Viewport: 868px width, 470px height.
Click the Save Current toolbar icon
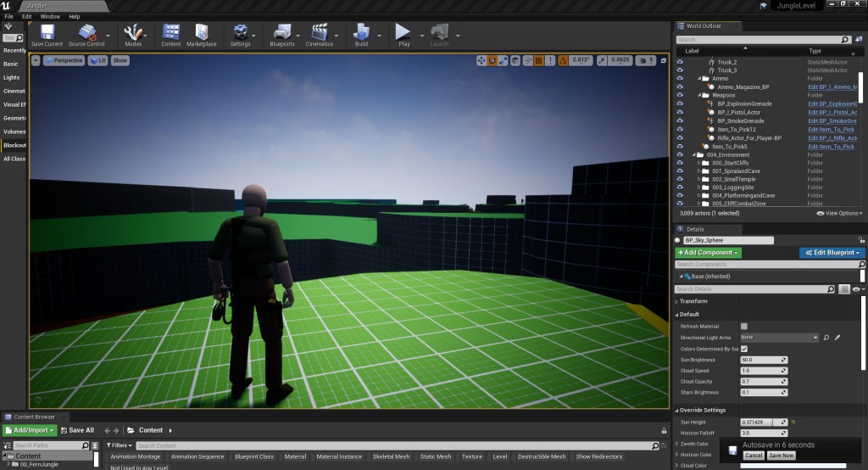(x=47, y=33)
